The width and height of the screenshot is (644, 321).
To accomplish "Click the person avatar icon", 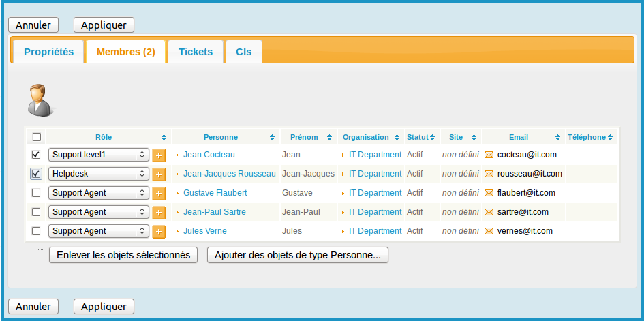I will pos(40,100).
